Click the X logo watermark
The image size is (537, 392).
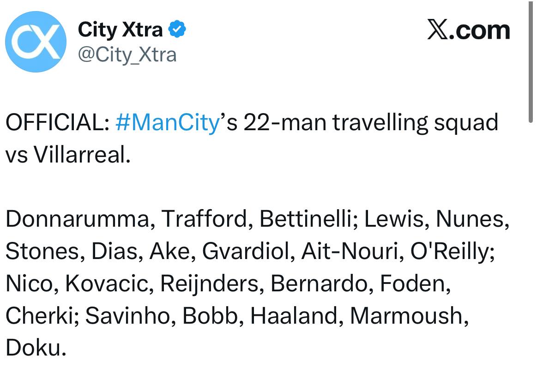click(437, 30)
